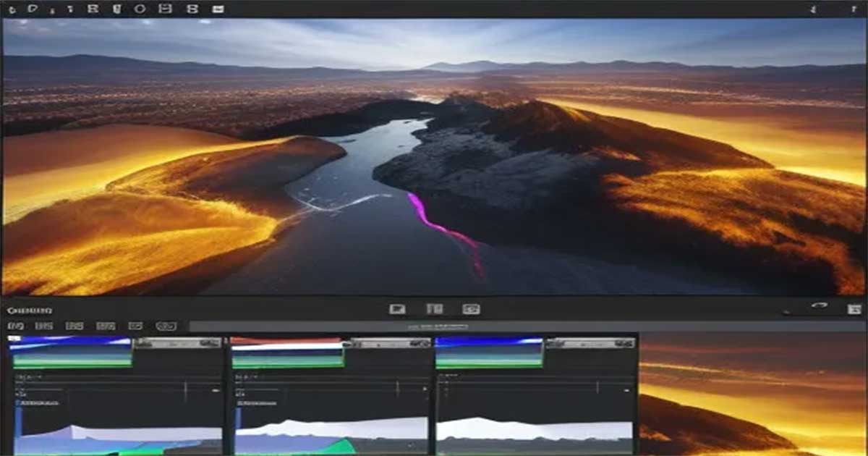
Task: Click the rounded pill icon ending the lower-left icon row
Action: click(x=166, y=326)
